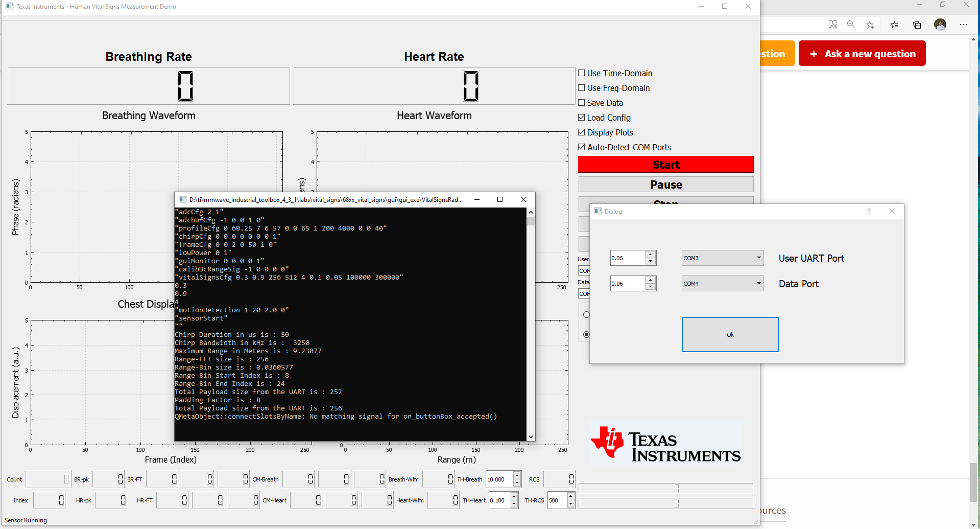This screenshot has width=980, height=529.
Task: Click the RCS display field
Action: pos(559,479)
